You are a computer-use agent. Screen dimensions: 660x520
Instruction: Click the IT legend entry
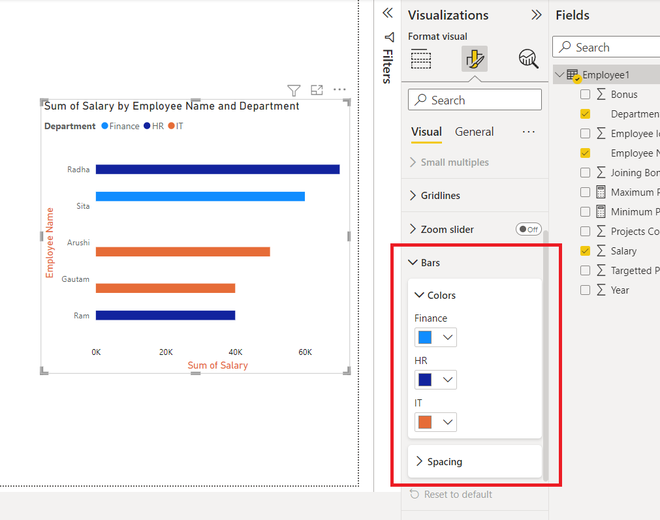(x=176, y=126)
